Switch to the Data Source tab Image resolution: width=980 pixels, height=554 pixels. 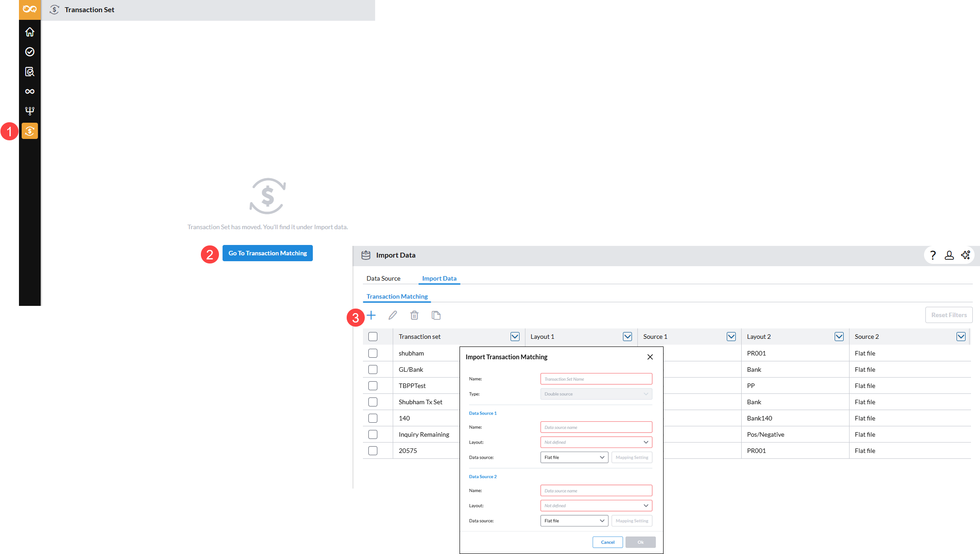(x=383, y=278)
